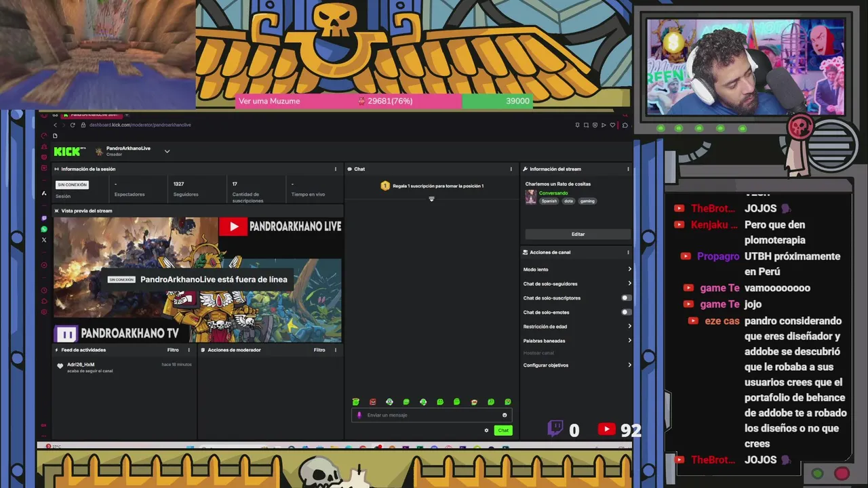Click the gaming tag
868x488 pixels.
point(587,201)
